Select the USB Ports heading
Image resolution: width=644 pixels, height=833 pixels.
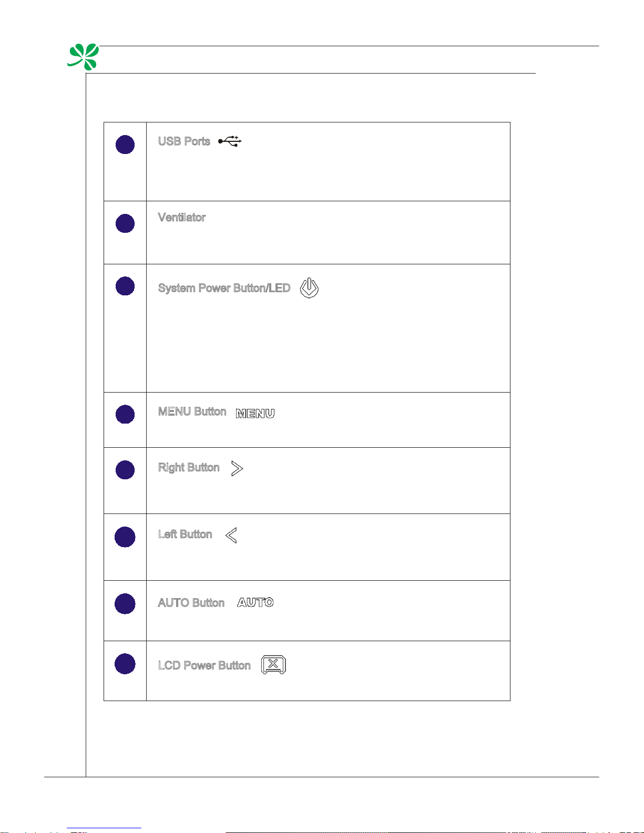(x=184, y=141)
